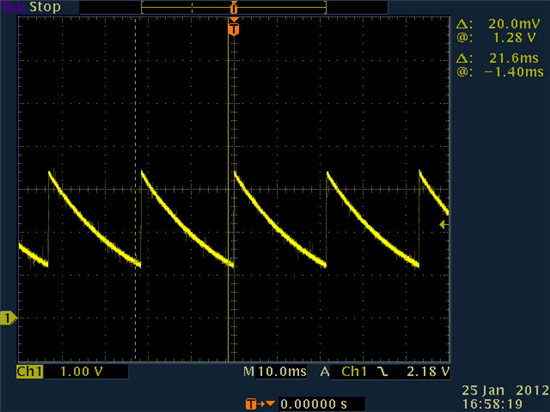Click the 25 Jan 2012 date stamp
The width and height of the screenshot is (550, 412).
pos(505,390)
